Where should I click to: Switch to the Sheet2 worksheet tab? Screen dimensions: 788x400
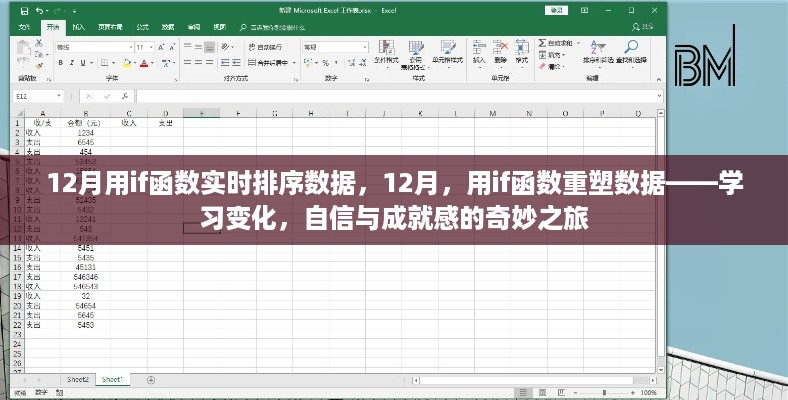[x=78, y=380]
